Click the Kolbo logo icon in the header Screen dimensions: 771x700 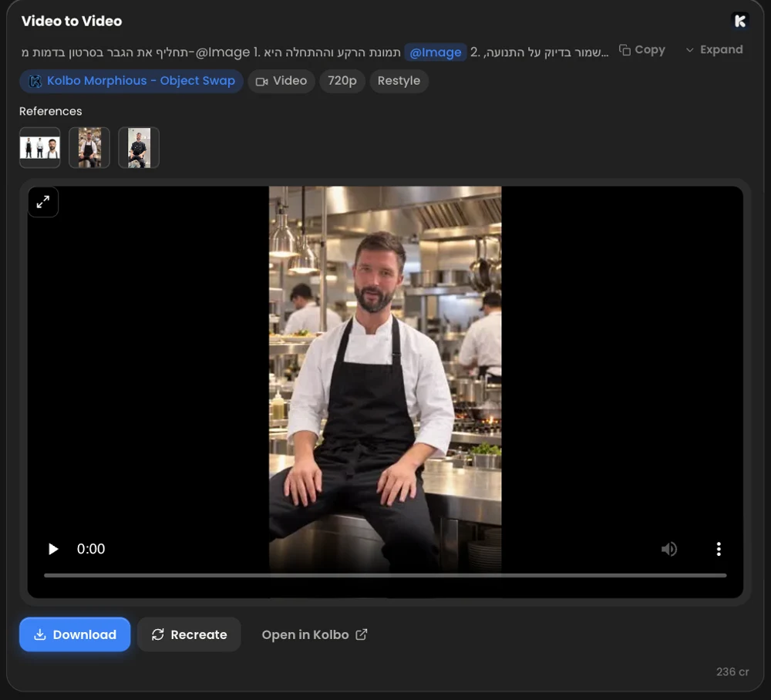click(x=739, y=21)
